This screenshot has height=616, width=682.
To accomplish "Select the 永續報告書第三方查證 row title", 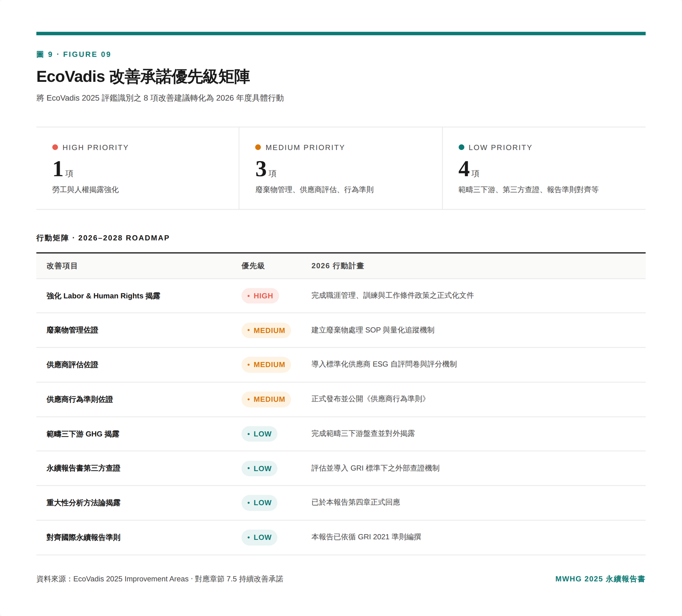I will [x=83, y=469].
